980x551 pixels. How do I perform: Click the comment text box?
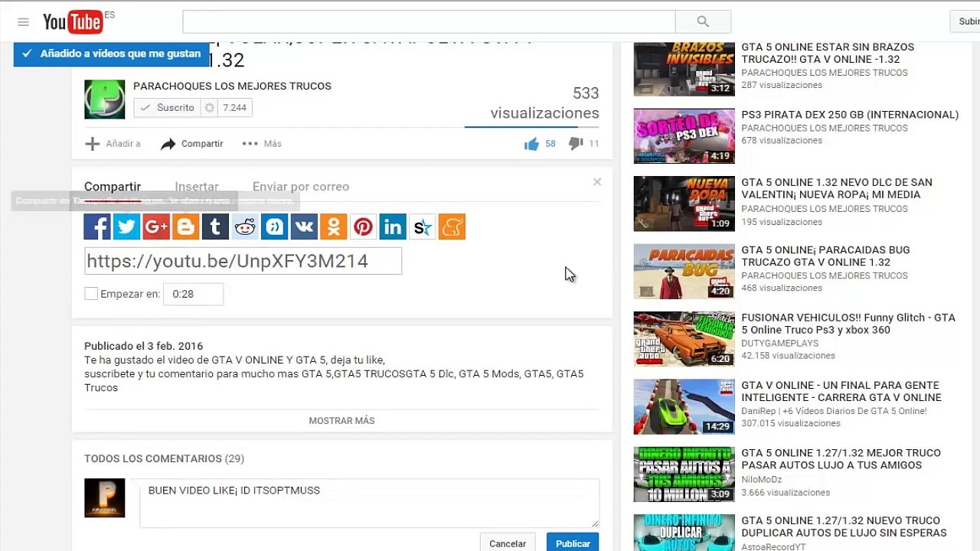coord(369,504)
